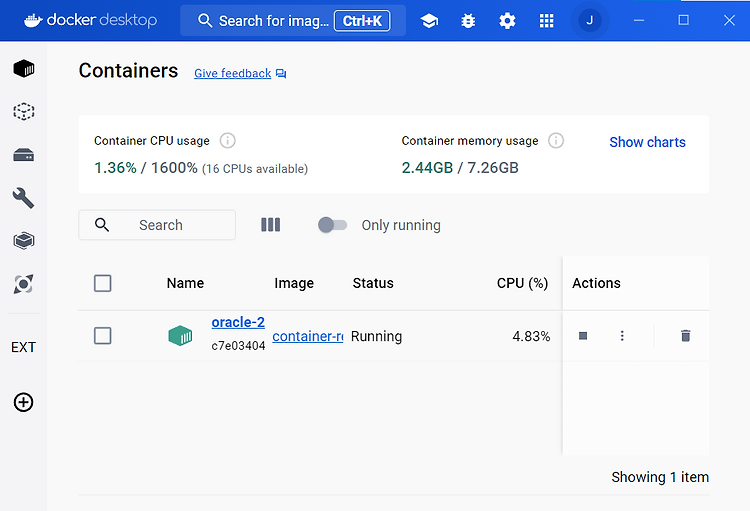Open the Dev Environments sidebar icon
This screenshot has height=511, width=750.
coord(23,241)
